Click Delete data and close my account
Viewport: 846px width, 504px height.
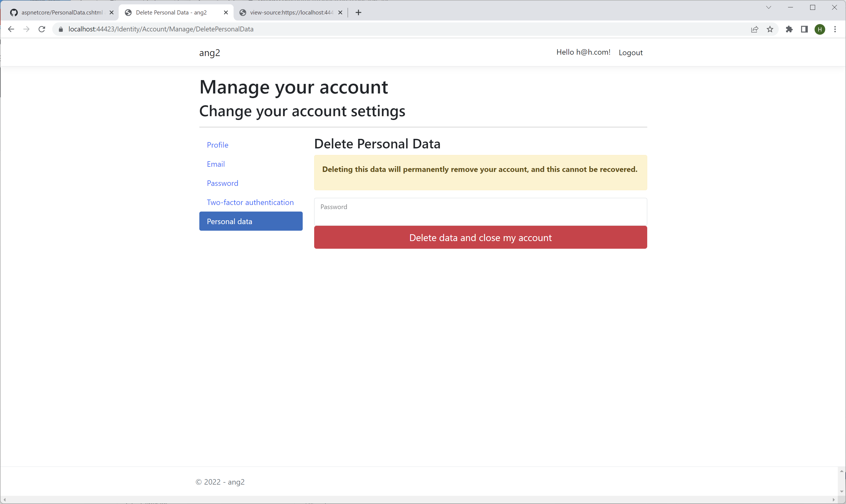pos(480,238)
